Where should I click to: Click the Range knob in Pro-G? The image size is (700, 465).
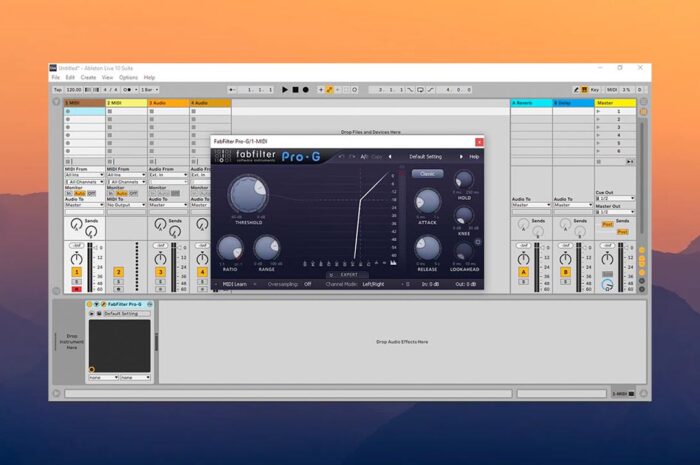267,248
